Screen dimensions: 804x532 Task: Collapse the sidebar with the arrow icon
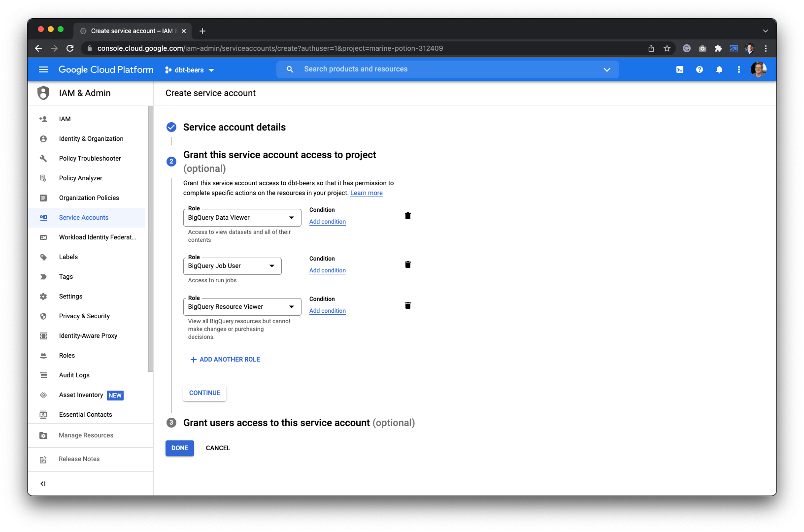[x=43, y=484]
